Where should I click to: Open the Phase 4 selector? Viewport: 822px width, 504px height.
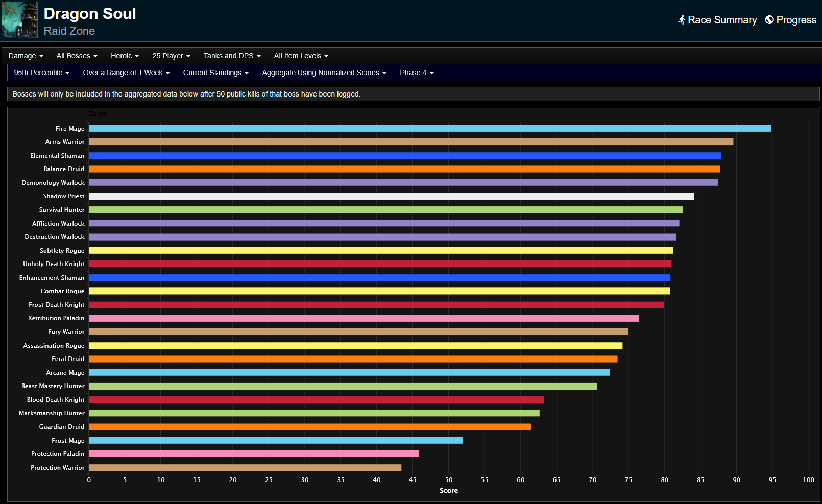[x=416, y=73]
